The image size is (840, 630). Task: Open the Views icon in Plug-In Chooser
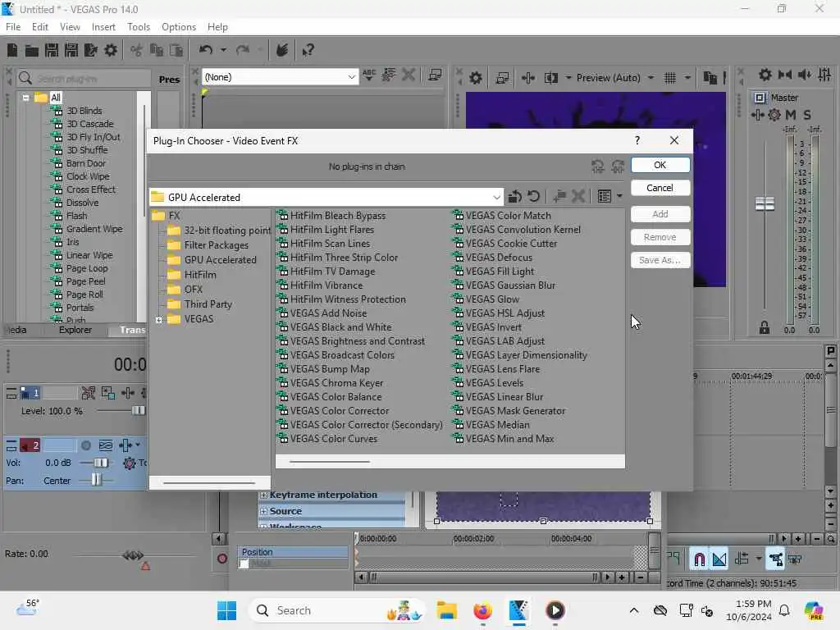click(x=605, y=197)
